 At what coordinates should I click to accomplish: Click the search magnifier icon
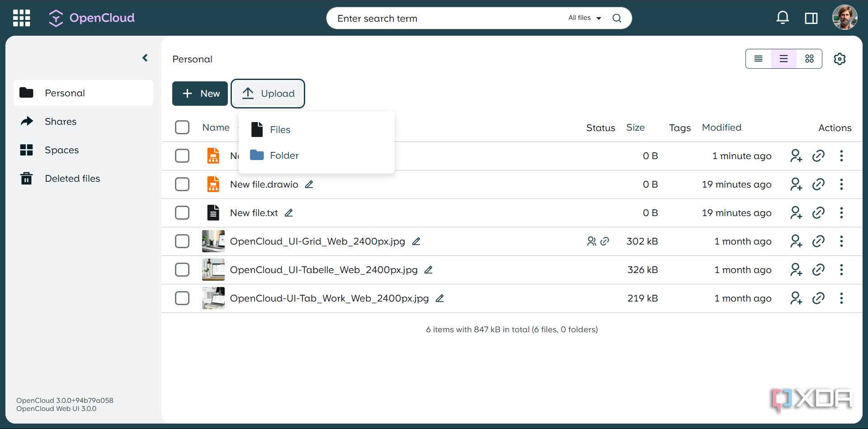click(617, 18)
